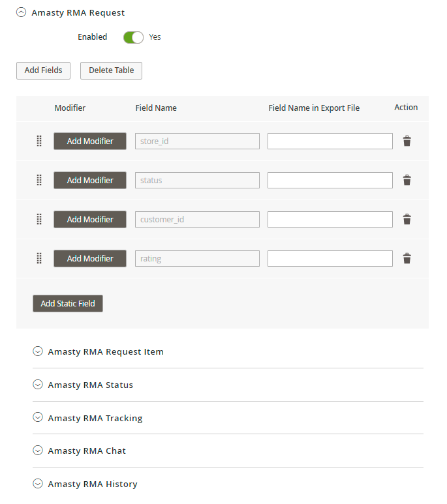447x504 pixels.
Task: Disable the Amasty RMA Request Enabled toggle
Action: (x=133, y=37)
